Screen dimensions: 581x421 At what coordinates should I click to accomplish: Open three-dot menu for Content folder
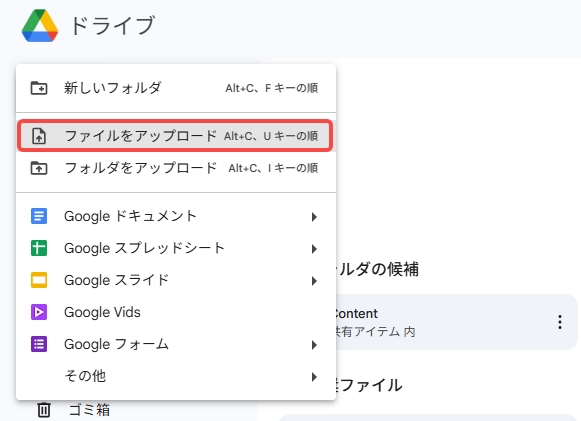click(x=560, y=322)
